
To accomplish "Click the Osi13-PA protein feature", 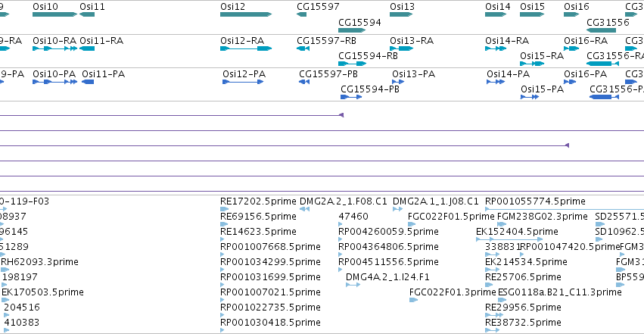I will click(398, 82).
